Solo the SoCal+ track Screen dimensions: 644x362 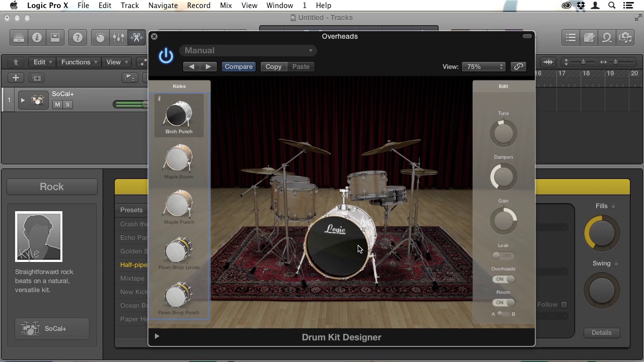pos(68,105)
